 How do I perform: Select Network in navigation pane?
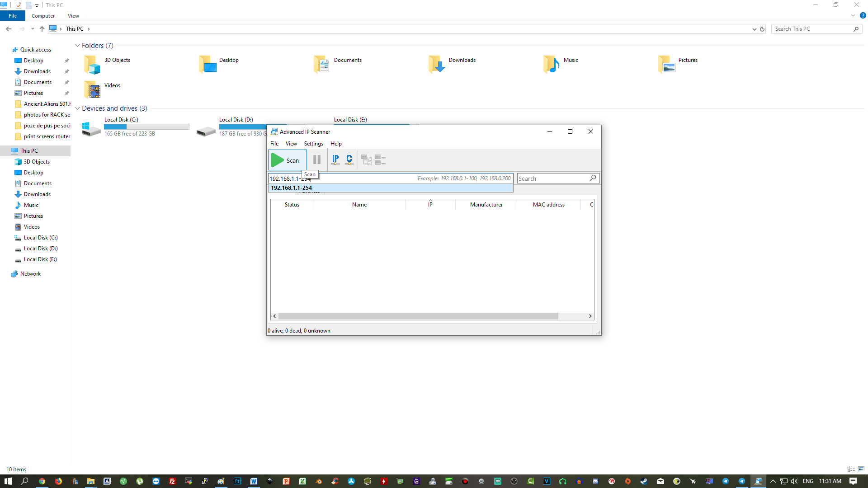pos(30,274)
